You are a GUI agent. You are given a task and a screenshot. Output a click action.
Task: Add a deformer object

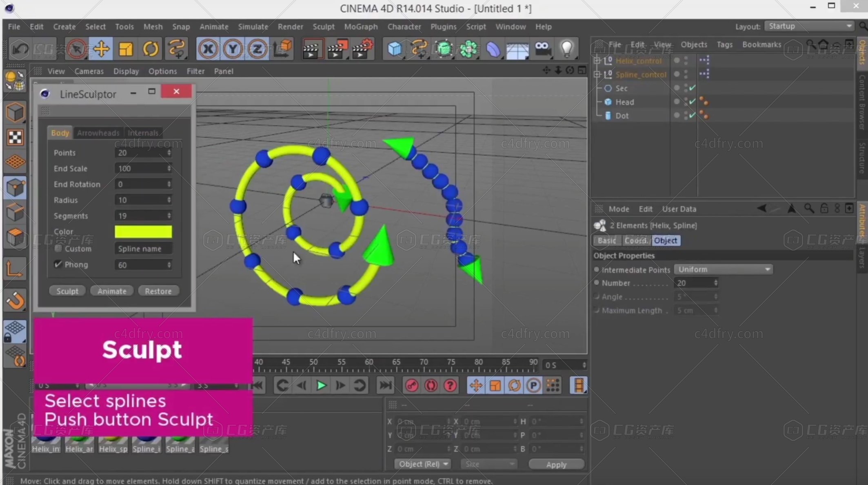coord(493,49)
